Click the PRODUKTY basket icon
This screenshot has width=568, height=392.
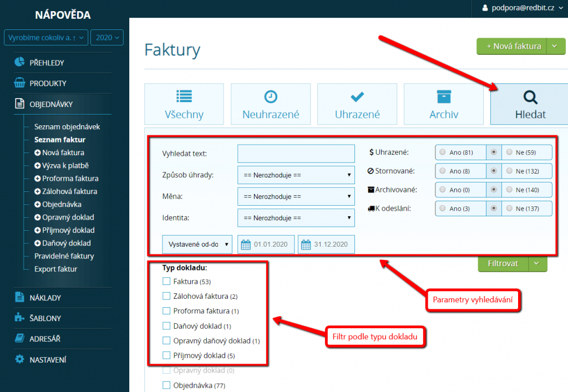(19, 83)
